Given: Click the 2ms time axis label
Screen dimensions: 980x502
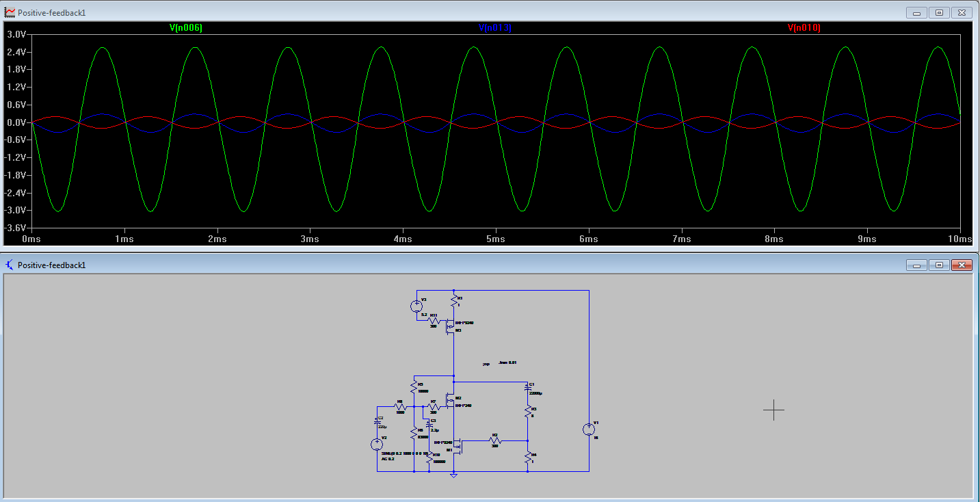Looking at the screenshot, I should tap(217, 239).
